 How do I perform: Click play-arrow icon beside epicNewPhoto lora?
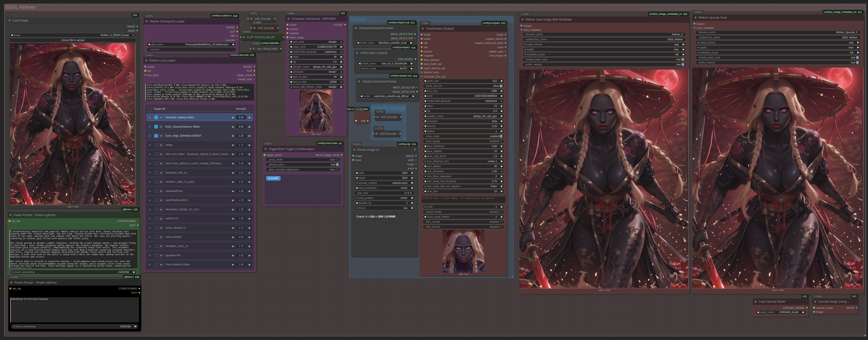click(x=161, y=191)
